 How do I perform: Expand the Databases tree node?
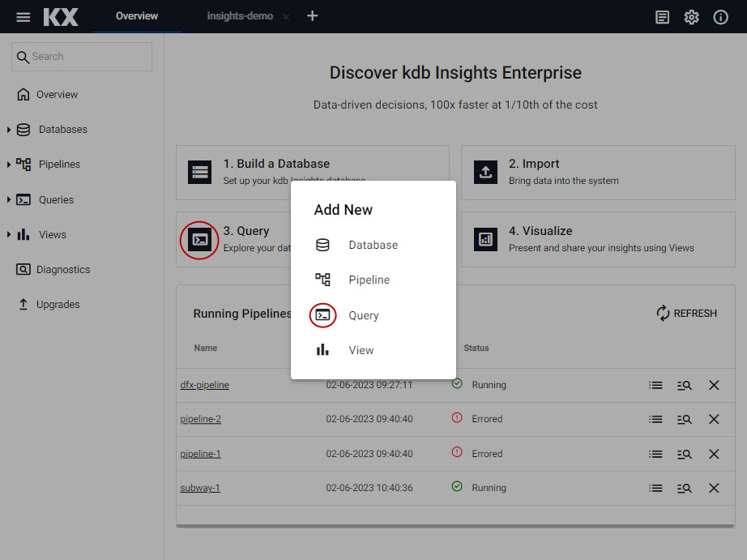[x=9, y=130]
